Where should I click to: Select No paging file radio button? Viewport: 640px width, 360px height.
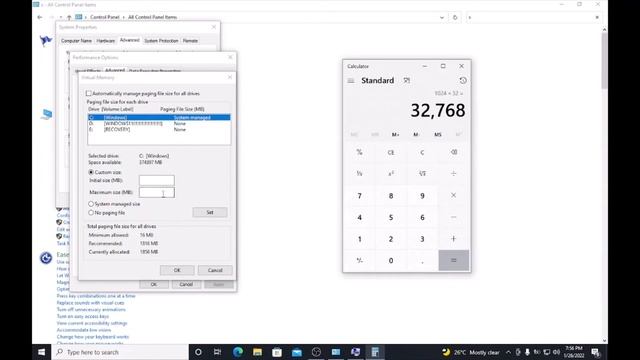coord(91,213)
